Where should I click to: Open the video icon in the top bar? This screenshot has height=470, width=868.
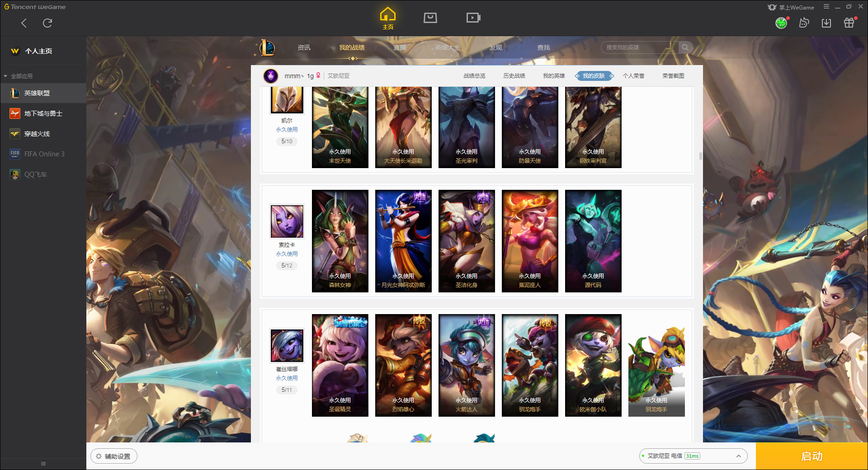pos(473,18)
